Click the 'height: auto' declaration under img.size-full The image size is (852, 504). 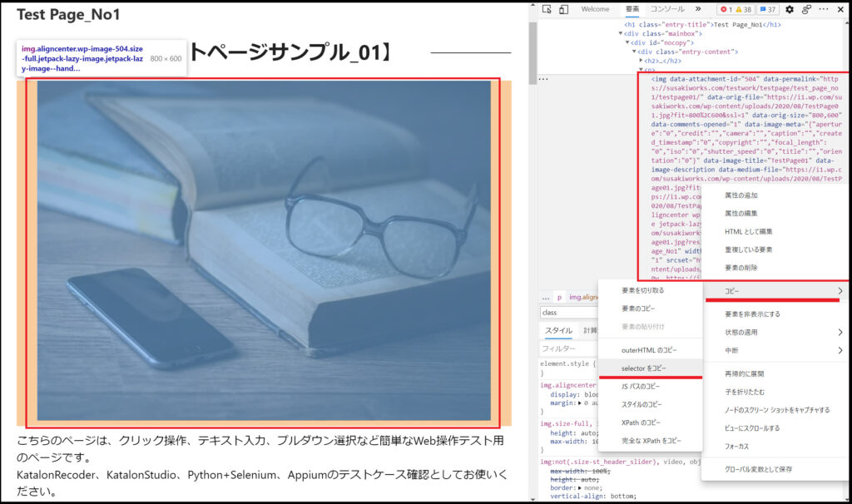(573, 433)
